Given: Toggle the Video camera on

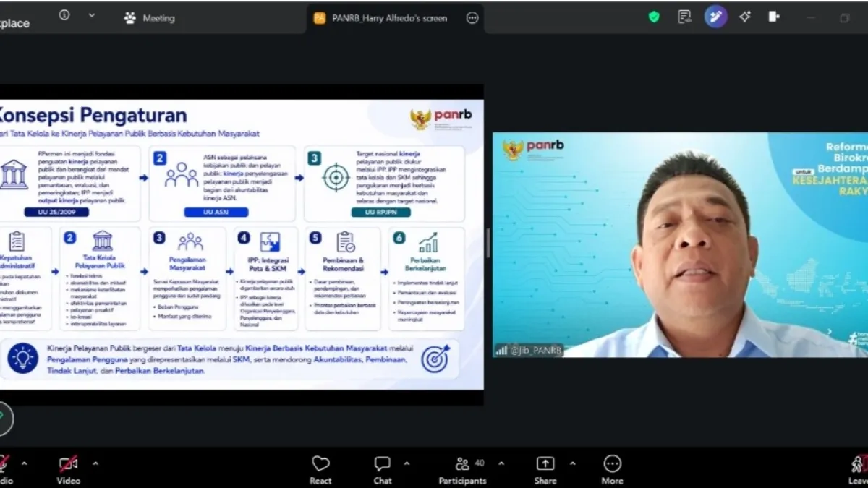Looking at the screenshot, I should (x=69, y=470).
